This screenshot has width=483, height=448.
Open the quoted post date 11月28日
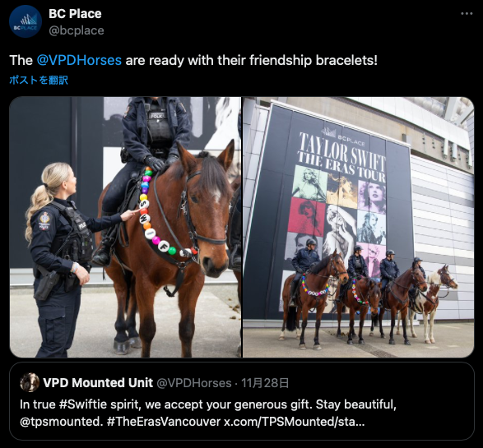(x=265, y=383)
